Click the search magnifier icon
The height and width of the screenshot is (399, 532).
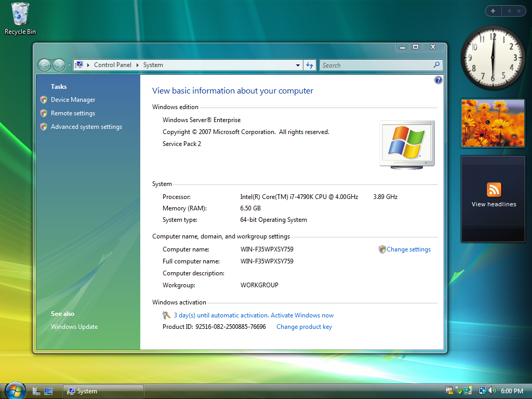(436, 65)
